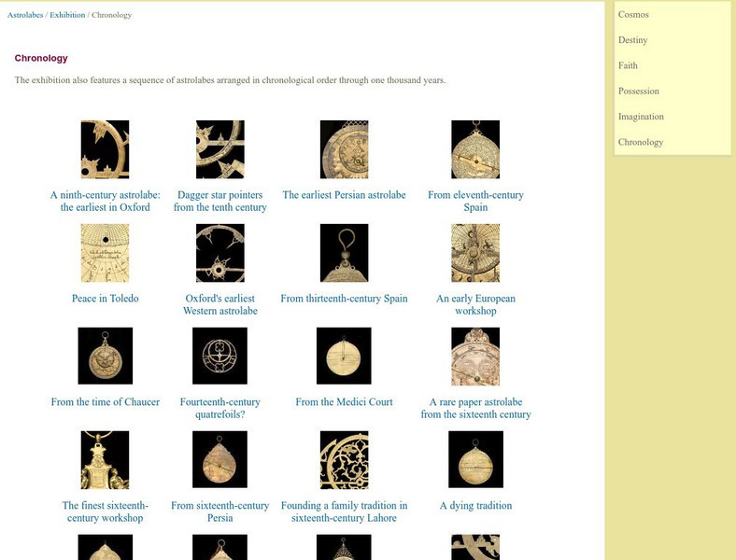The image size is (736, 560).
Task: Open the Lahore family tradition thumbnail
Action: [344, 460]
